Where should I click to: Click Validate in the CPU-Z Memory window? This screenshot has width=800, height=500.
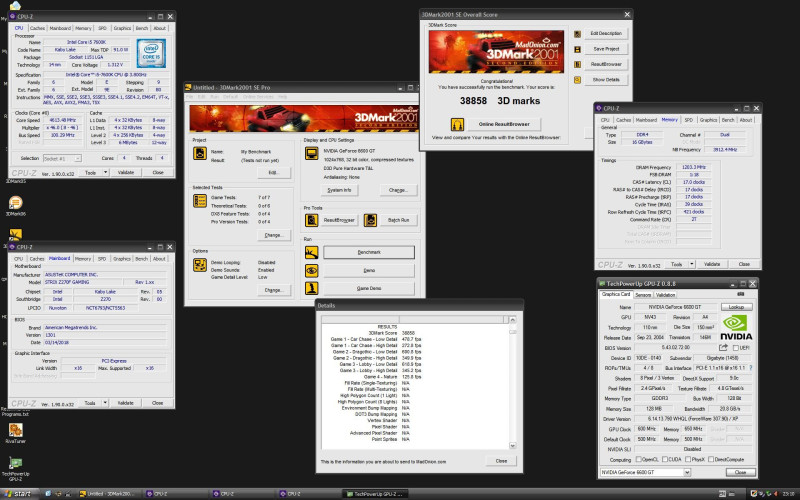coord(712,264)
